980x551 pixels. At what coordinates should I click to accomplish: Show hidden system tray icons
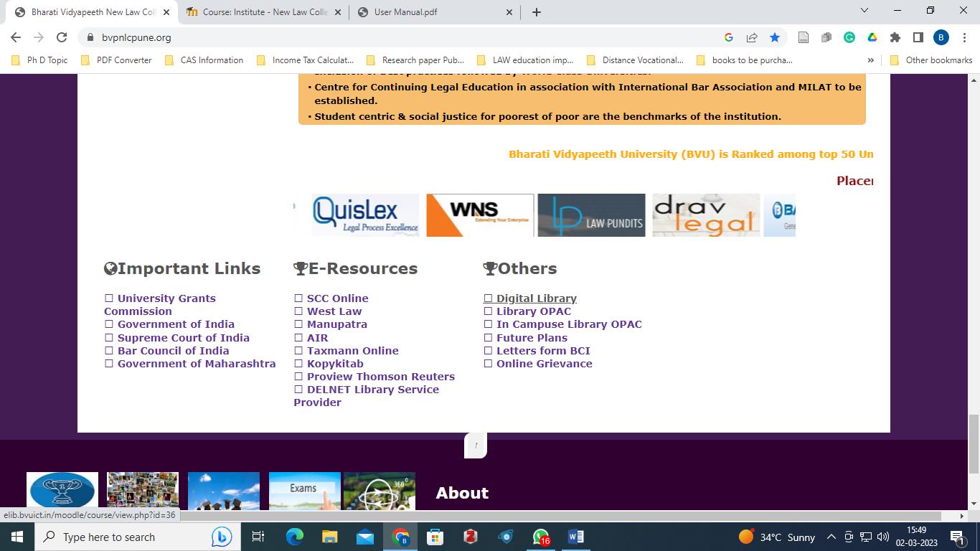(831, 537)
